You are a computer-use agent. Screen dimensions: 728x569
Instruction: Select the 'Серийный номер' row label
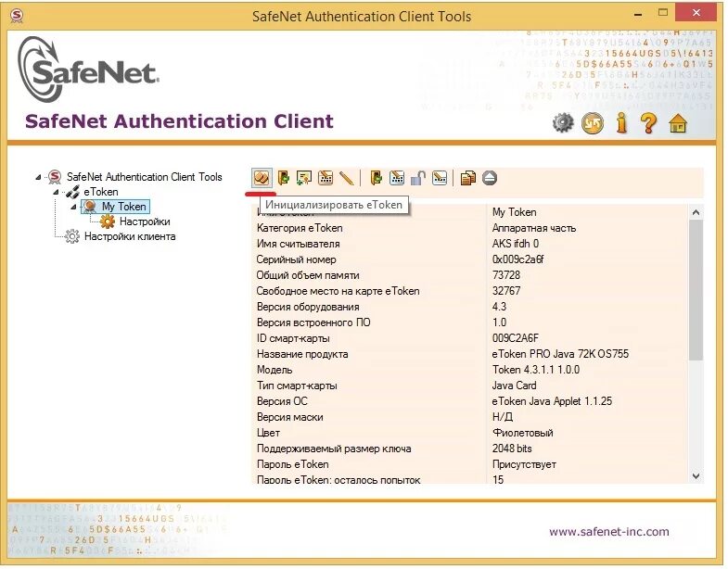(296, 259)
